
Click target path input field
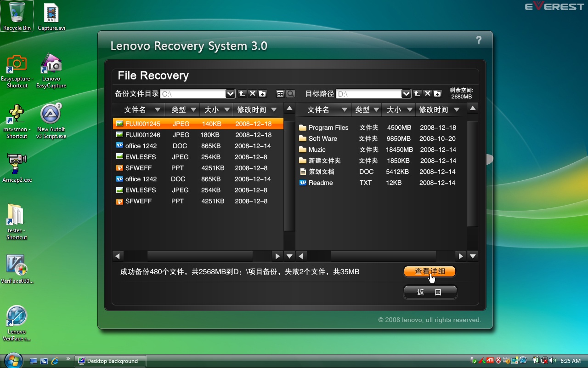[x=369, y=94]
